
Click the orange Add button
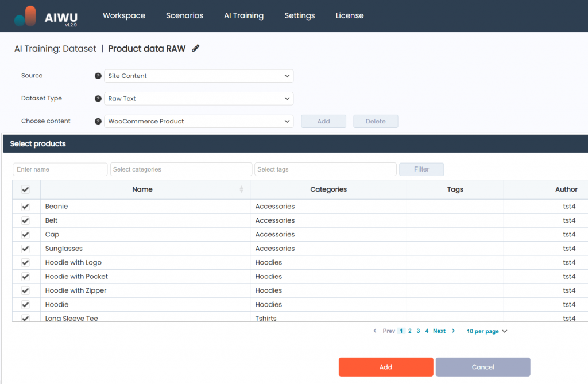[x=386, y=367]
